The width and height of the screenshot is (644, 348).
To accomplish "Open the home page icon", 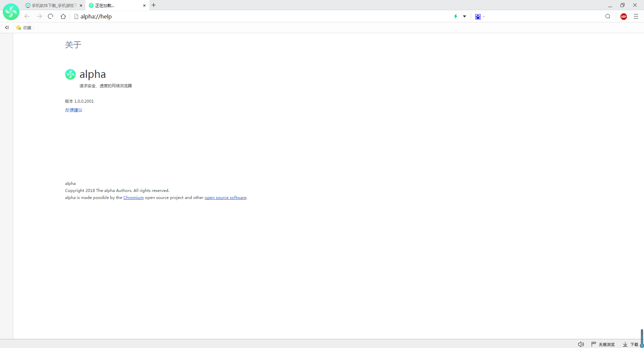I will pos(63,16).
